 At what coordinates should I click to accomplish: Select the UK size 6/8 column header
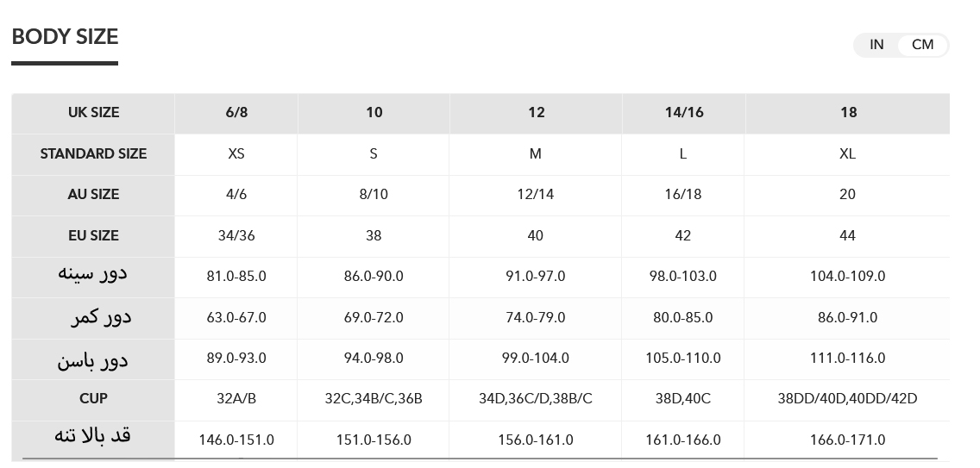click(236, 113)
